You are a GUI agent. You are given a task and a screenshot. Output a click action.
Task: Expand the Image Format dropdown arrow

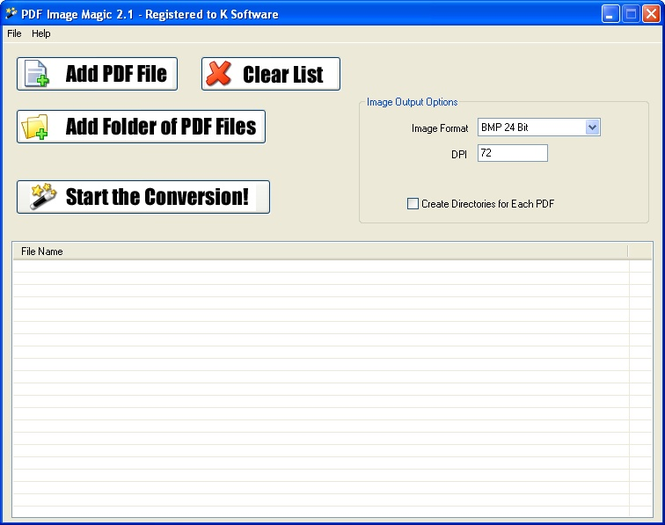pos(592,127)
